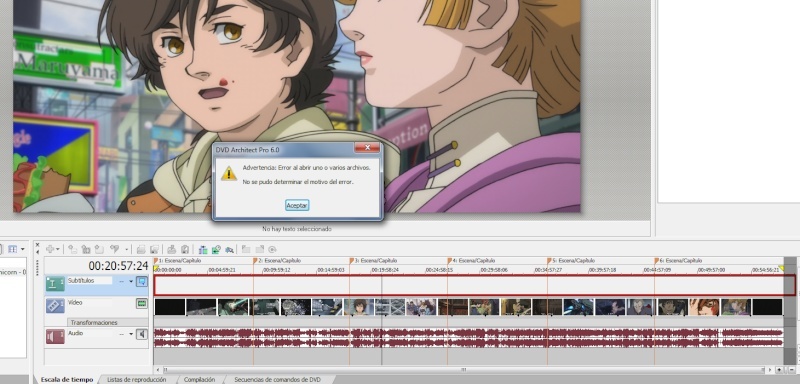
Task: Zoom out the timeline with the minus button
Action: 791,370
